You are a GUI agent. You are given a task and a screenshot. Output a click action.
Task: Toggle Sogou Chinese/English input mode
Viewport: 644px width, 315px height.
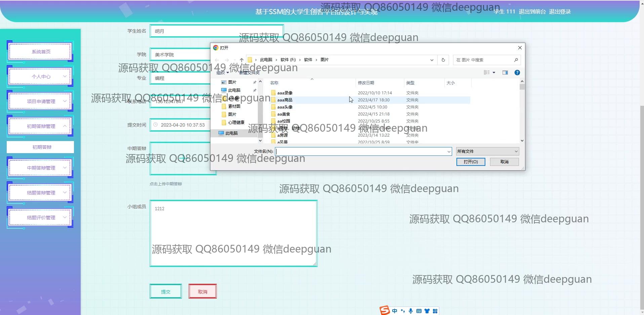pos(395,311)
